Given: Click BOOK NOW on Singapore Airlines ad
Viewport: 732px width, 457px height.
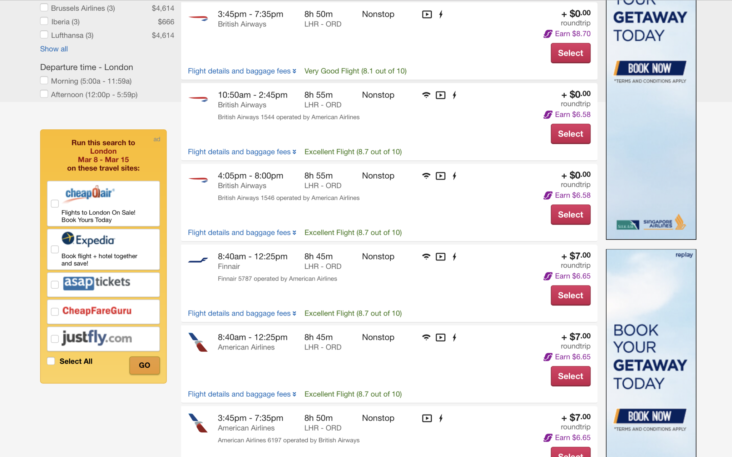Looking at the screenshot, I should click(x=650, y=68).
